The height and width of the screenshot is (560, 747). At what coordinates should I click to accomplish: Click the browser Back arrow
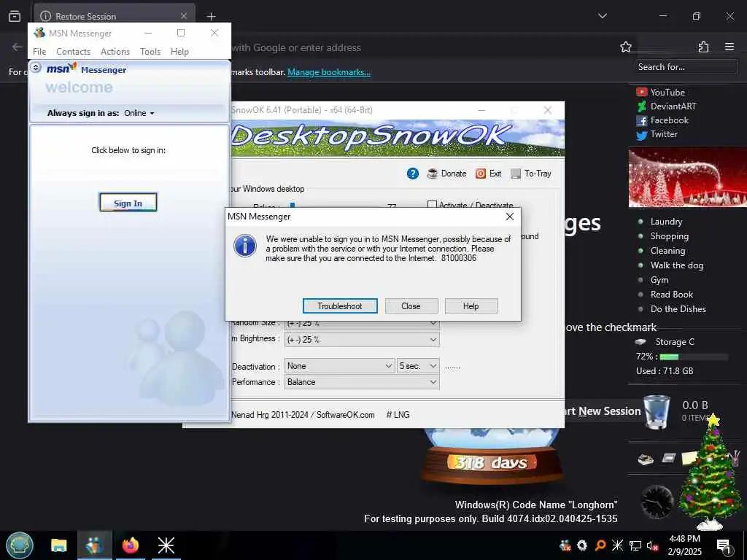click(18, 47)
